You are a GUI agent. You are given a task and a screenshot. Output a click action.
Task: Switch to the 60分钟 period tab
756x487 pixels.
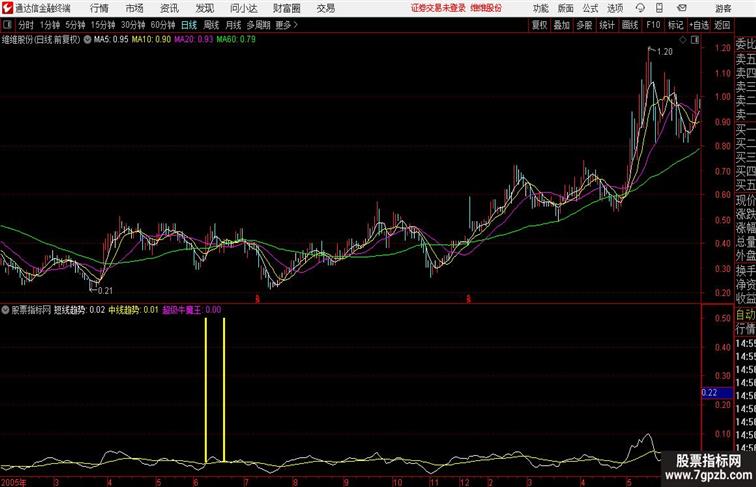click(x=163, y=25)
